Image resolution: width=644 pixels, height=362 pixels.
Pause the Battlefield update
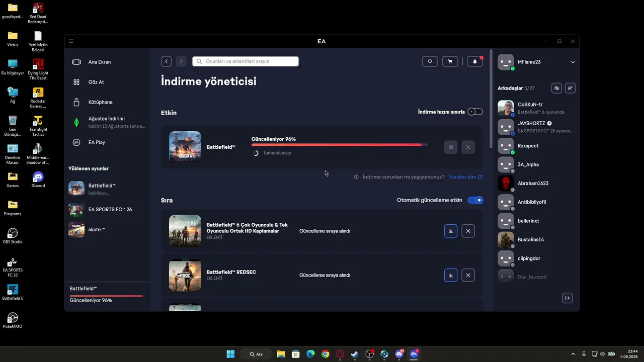451,147
